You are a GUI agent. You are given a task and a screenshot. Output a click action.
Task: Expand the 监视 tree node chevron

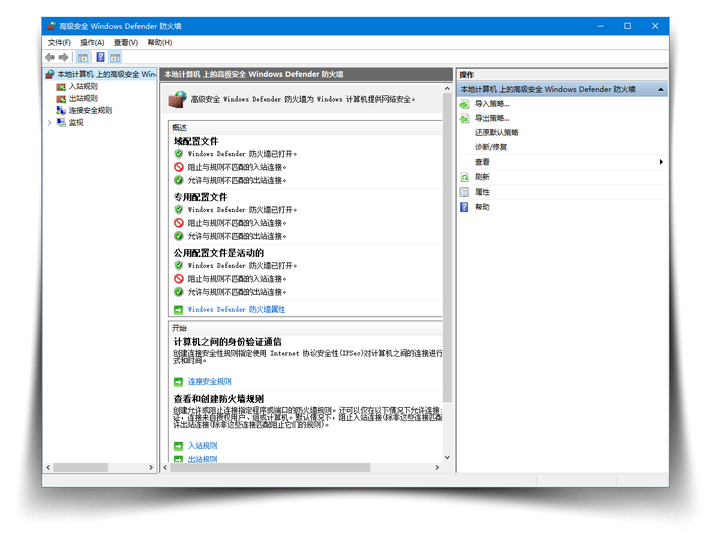tap(50, 123)
